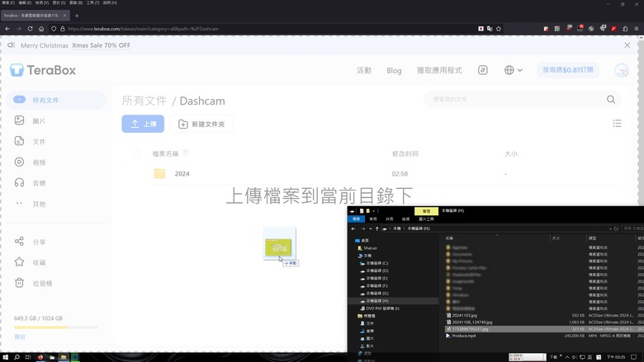Screen dimensions: 644x362
Task: Open Windows Start menu
Action: [x=5, y=357]
